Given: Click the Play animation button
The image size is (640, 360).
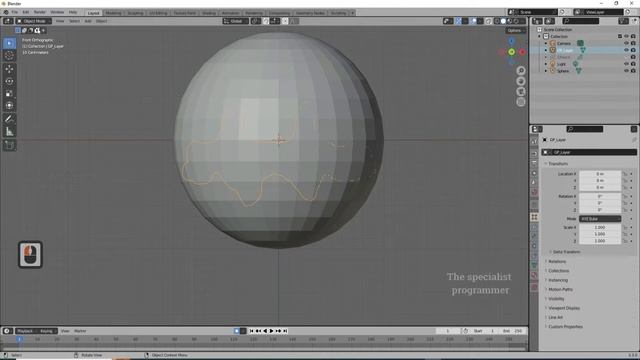Looking at the screenshot, I should click(271, 331).
